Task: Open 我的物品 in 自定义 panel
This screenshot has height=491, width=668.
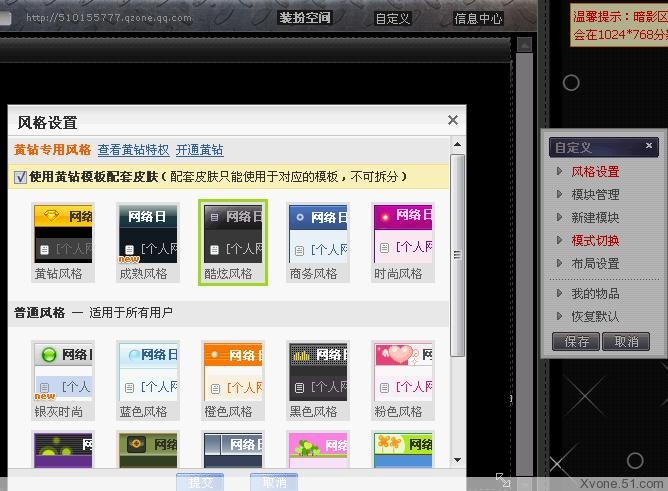Action: tap(595, 293)
